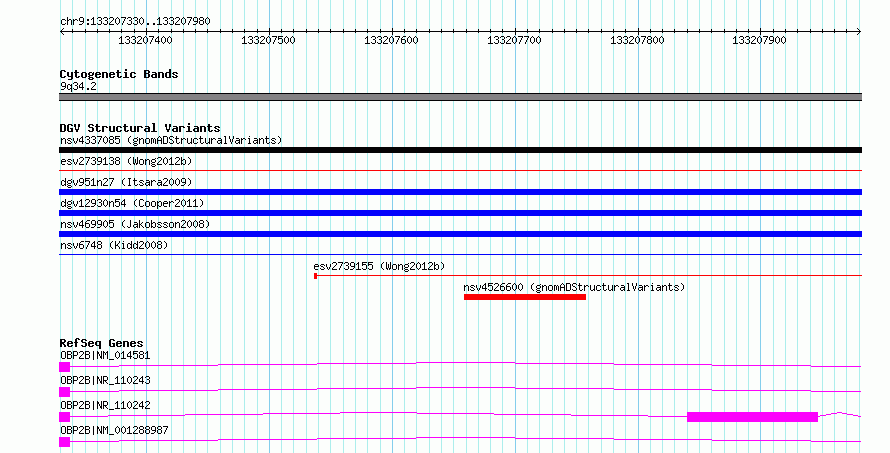Click ruler position 133207500
This screenshot has width=890, height=453.
(x=268, y=40)
